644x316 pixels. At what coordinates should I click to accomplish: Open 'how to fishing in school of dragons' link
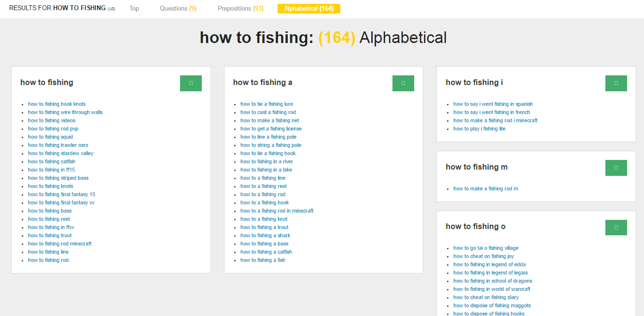click(x=493, y=281)
